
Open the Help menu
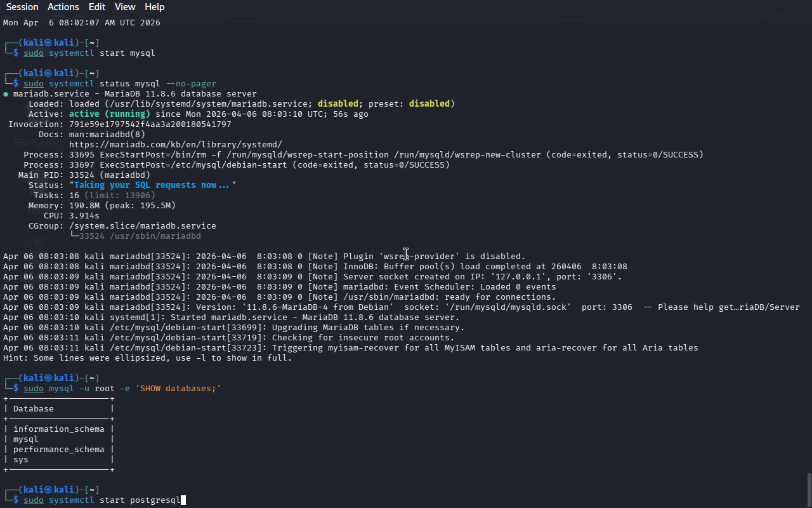click(x=154, y=7)
